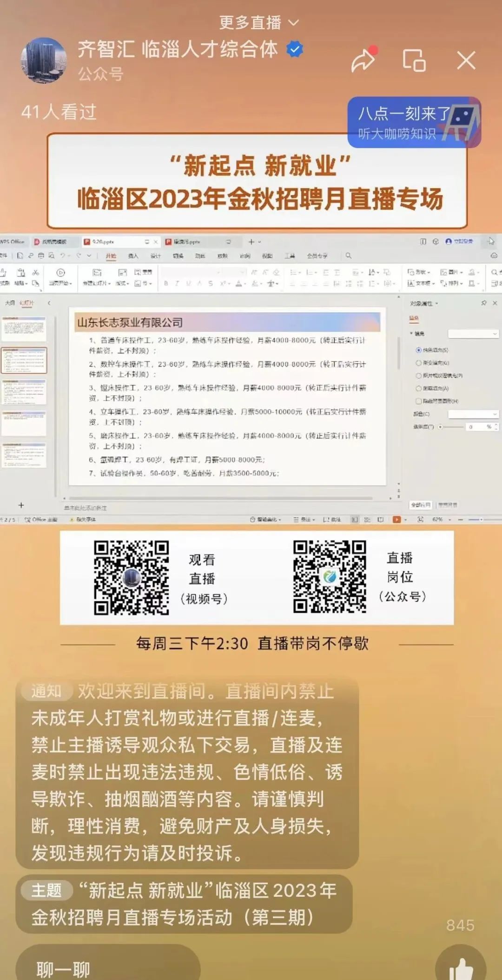
Task: Open the font name dropdown box
Action: tap(191, 272)
